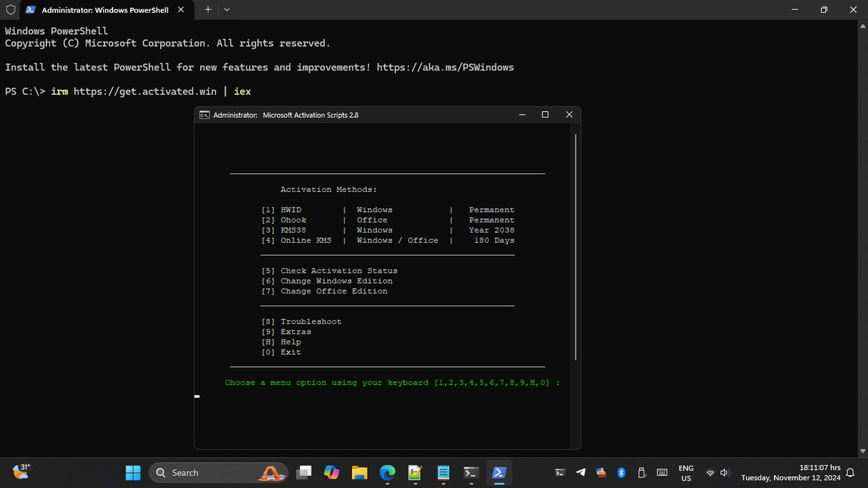Click the admin shield icon in title bar
This screenshot has height=488, width=868.
click(10, 9)
